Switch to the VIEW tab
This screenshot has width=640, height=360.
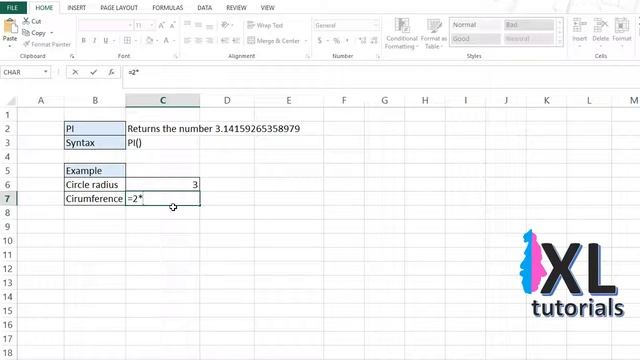268,7
